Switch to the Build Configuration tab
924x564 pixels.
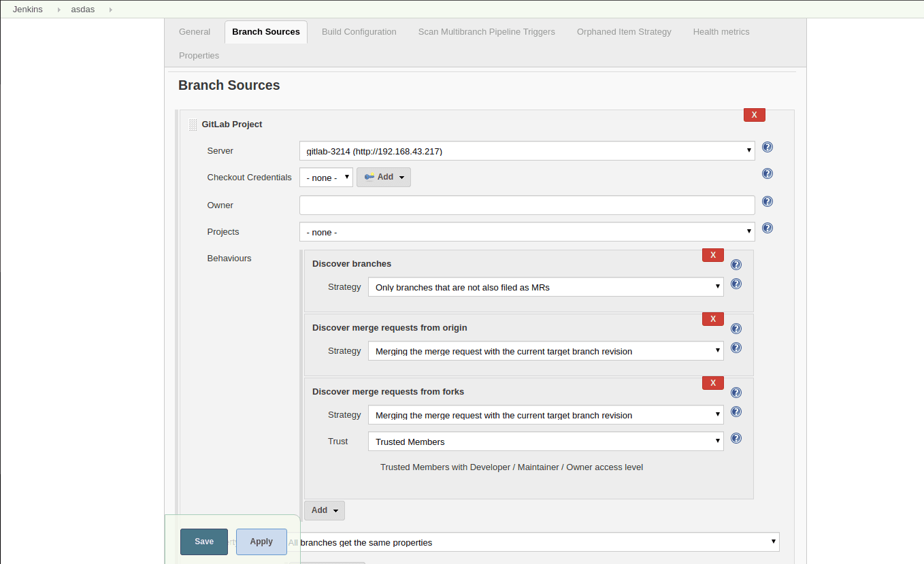359,31
